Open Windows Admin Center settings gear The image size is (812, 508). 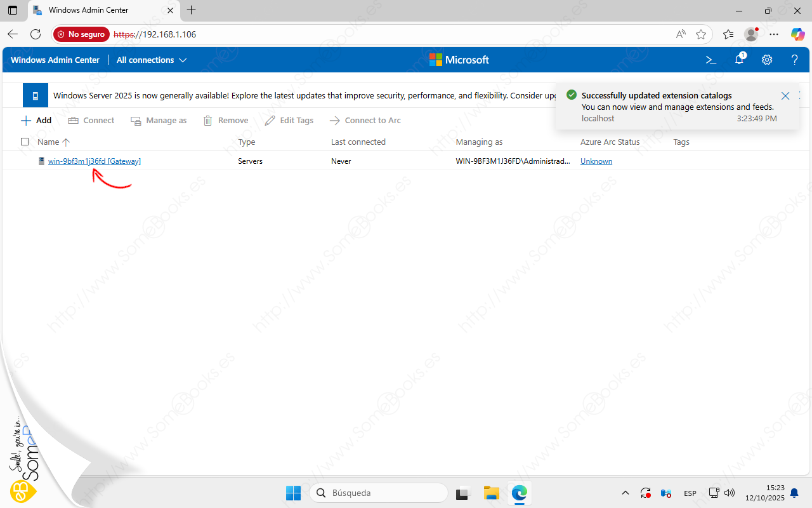[767, 60]
